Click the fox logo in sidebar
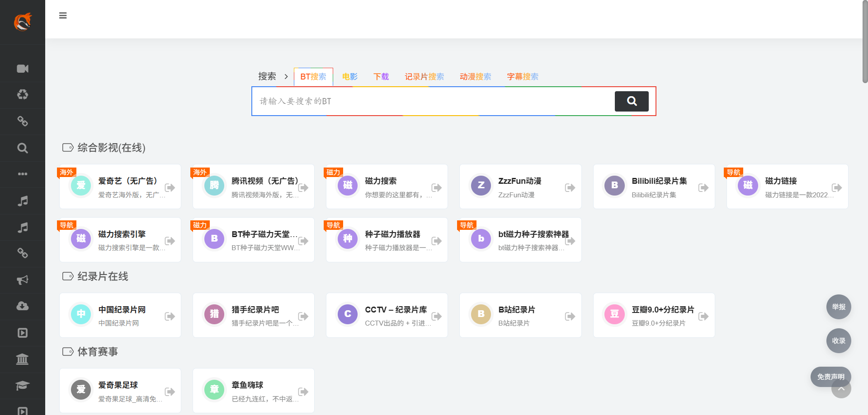The image size is (868, 415). 23,22
